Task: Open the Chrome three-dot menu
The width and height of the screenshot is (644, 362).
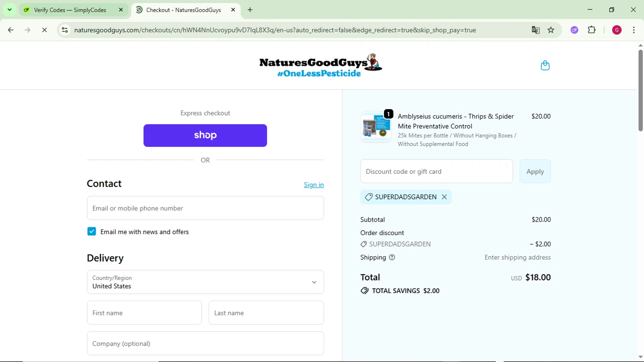Action: 634,30
